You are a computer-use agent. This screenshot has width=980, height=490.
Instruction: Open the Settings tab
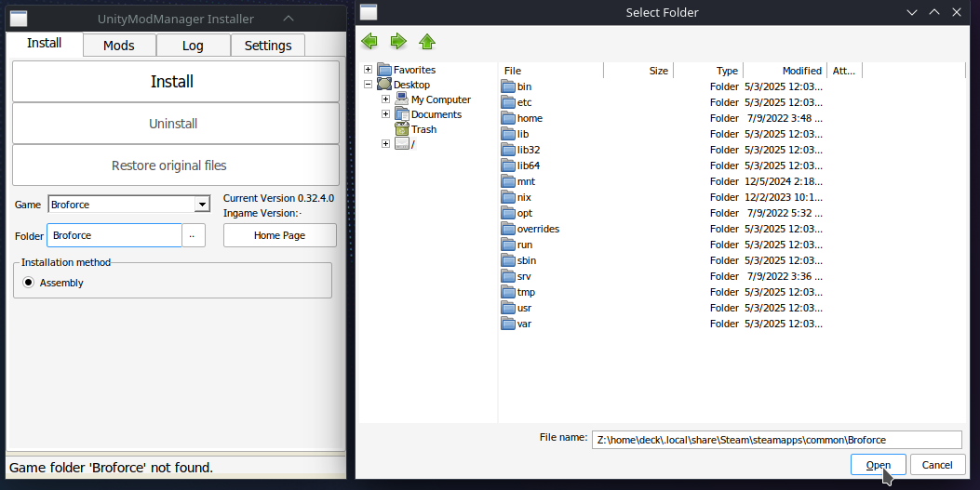268,46
